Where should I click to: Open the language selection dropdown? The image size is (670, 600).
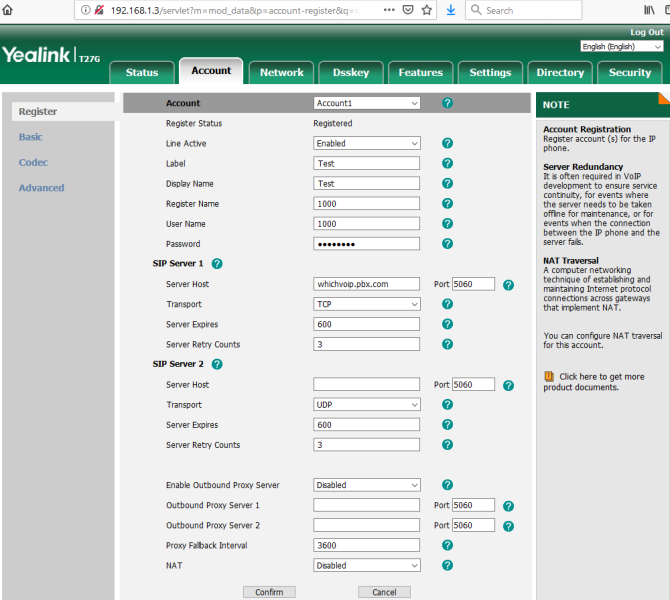coord(621,47)
